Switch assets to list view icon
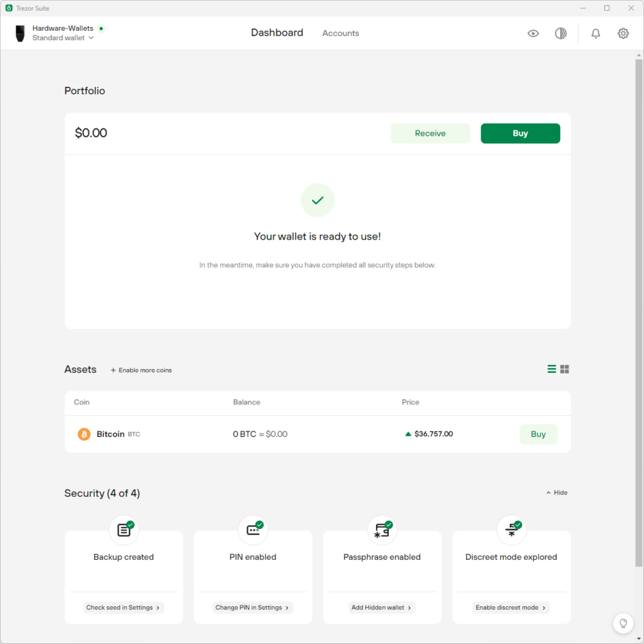 (x=552, y=369)
